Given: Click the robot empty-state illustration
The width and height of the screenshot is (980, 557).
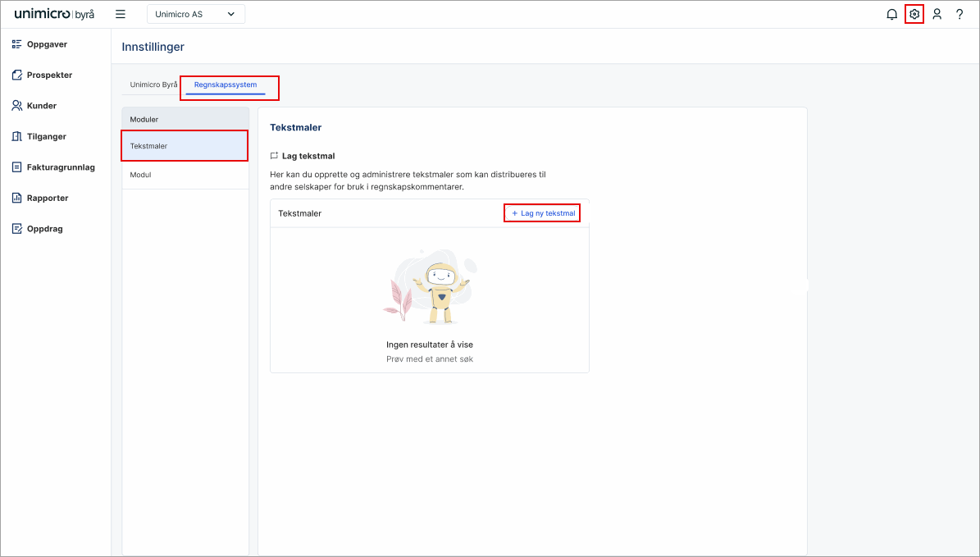Looking at the screenshot, I should (430, 286).
